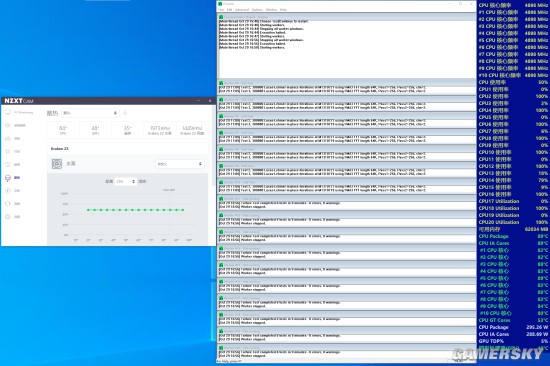Click Prime95 green icon in title bar

click(220, 4)
